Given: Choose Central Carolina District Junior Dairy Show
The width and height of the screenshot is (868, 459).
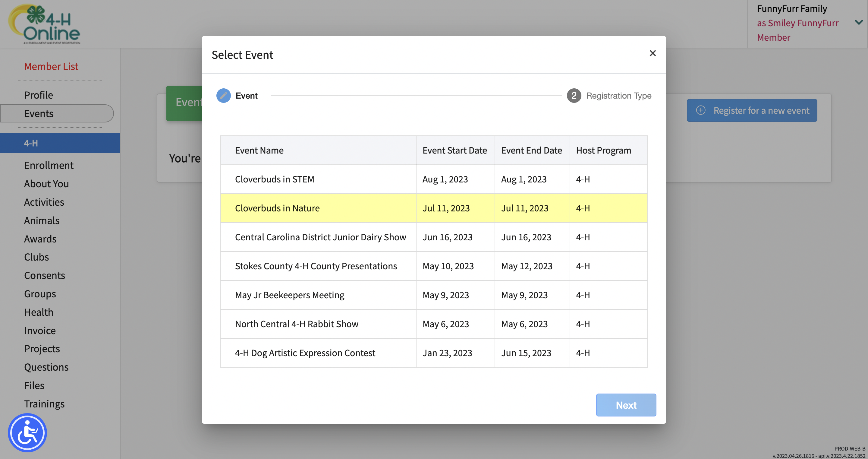Looking at the screenshot, I should click(320, 237).
